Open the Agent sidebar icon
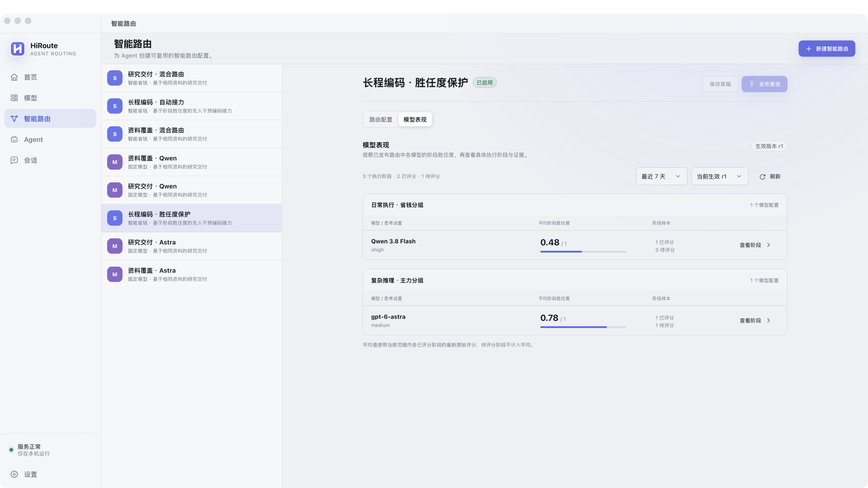 click(14, 140)
